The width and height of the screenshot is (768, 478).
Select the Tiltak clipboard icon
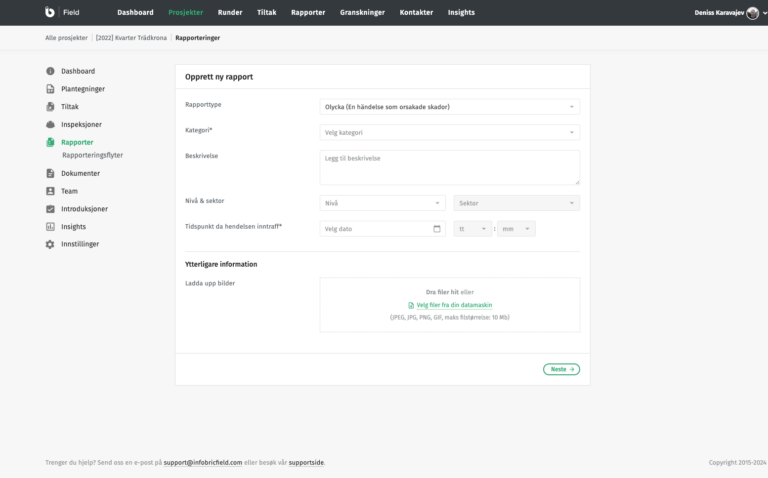(50, 106)
